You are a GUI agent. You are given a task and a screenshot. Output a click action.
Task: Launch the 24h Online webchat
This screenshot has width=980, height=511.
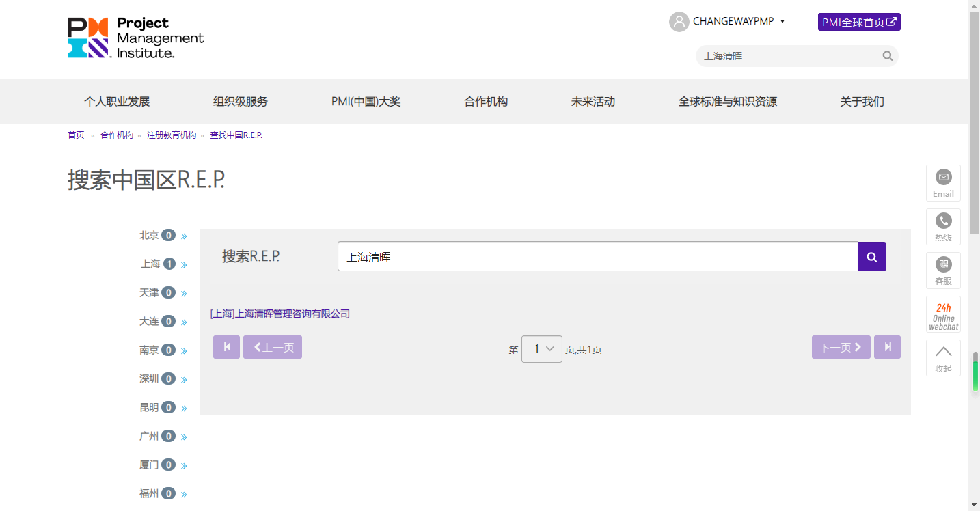tap(943, 315)
